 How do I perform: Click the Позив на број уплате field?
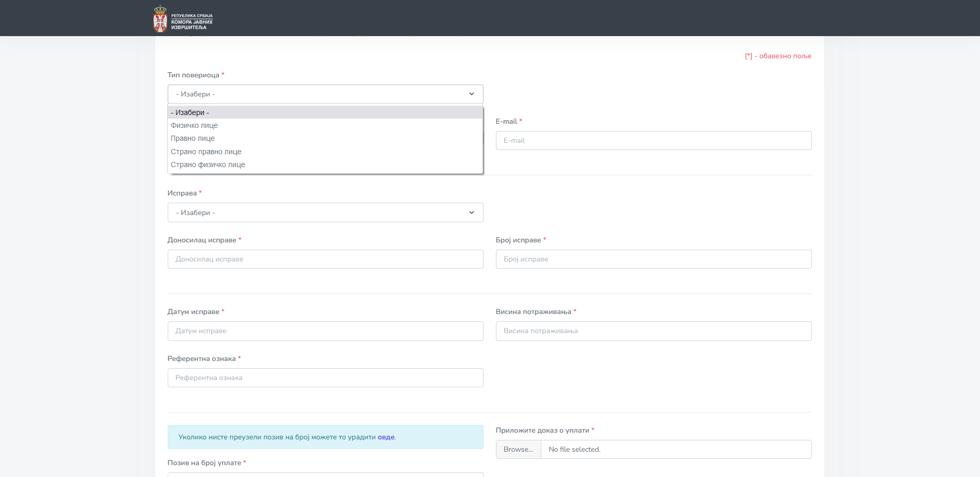(x=325, y=474)
